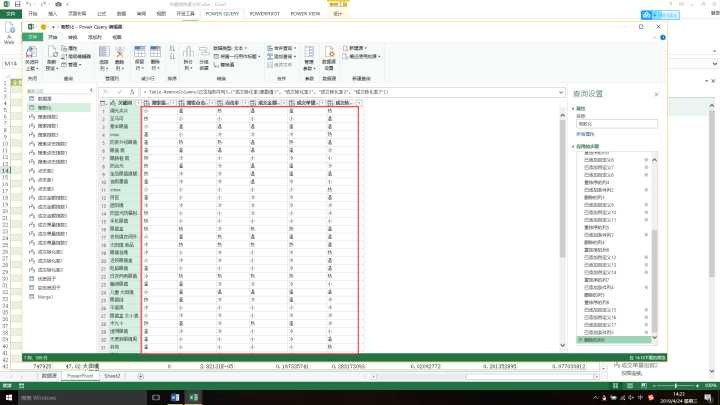
Task: Switch to editor Transform tab
Action: 73,37
